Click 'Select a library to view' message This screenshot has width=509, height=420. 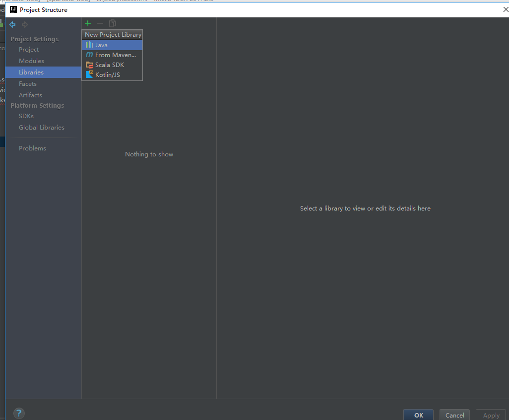pyautogui.click(x=365, y=208)
